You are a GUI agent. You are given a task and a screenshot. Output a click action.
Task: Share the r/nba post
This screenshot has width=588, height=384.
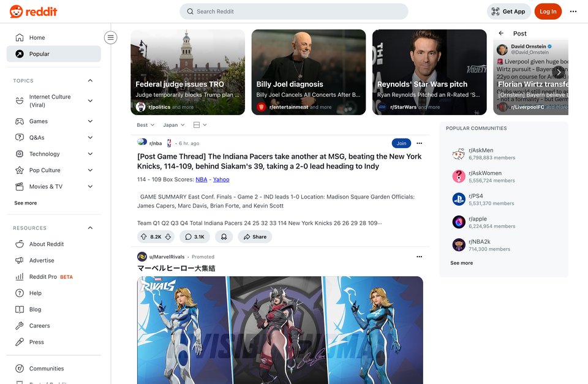pyautogui.click(x=255, y=236)
